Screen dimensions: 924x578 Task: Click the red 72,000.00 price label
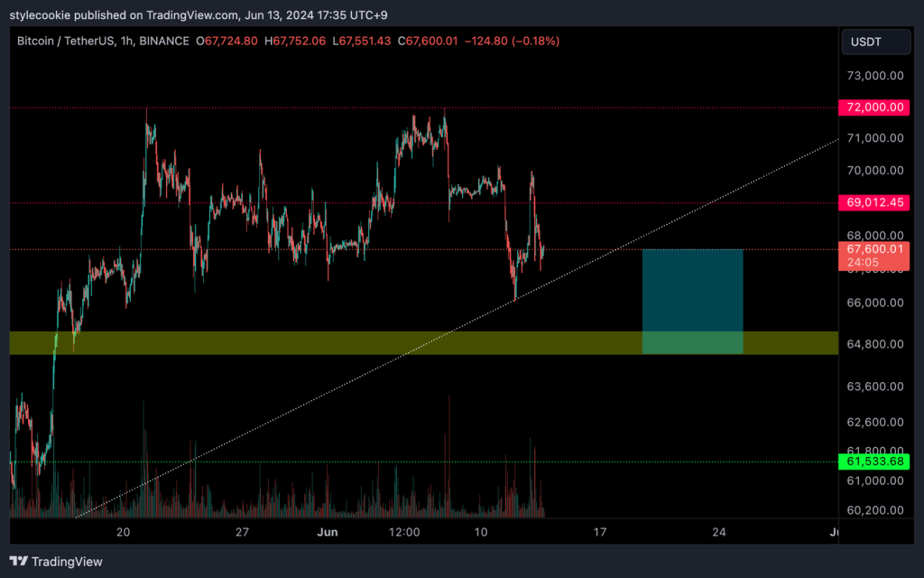point(875,107)
